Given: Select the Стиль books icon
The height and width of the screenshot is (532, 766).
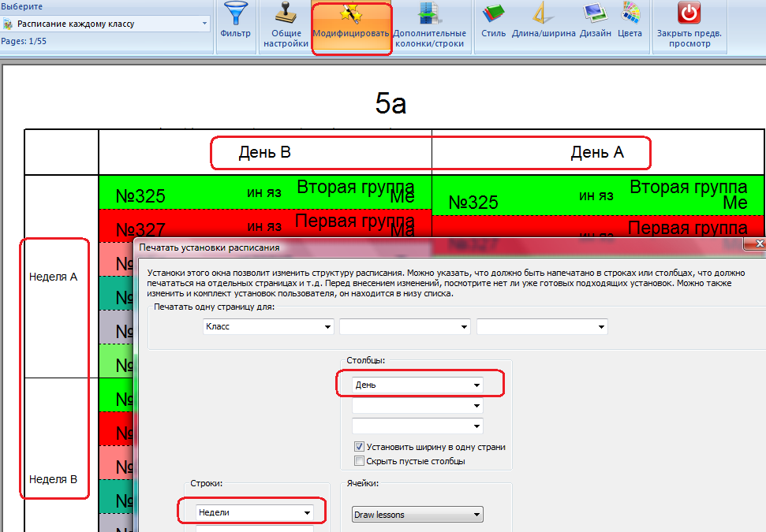Looking at the screenshot, I should (493, 14).
